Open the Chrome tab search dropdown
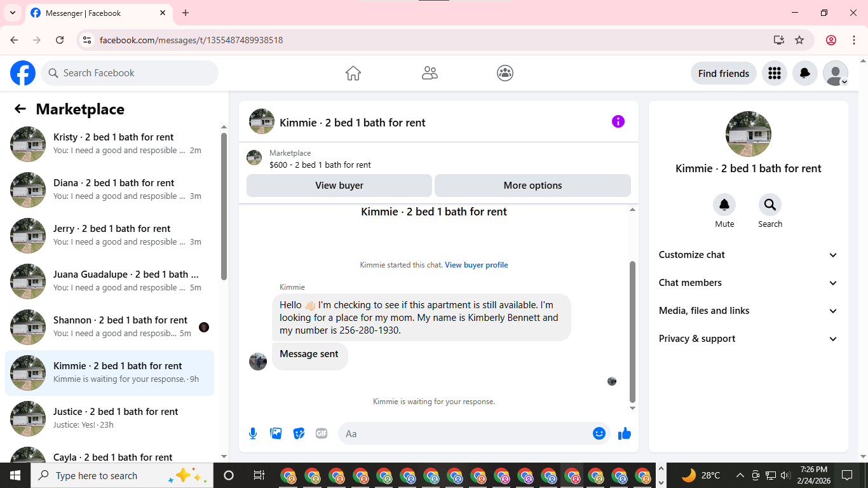 pyautogui.click(x=12, y=13)
